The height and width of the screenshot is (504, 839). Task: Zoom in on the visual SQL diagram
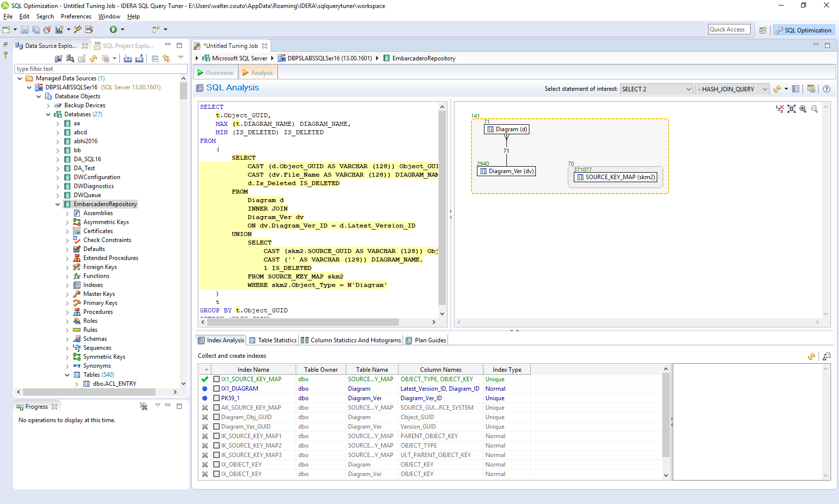pyautogui.click(x=803, y=109)
